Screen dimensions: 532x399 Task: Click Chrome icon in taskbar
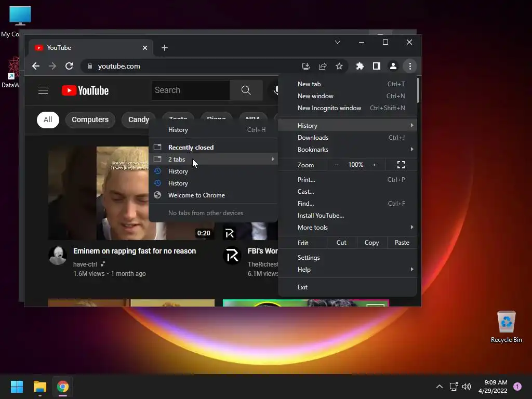(63, 387)
